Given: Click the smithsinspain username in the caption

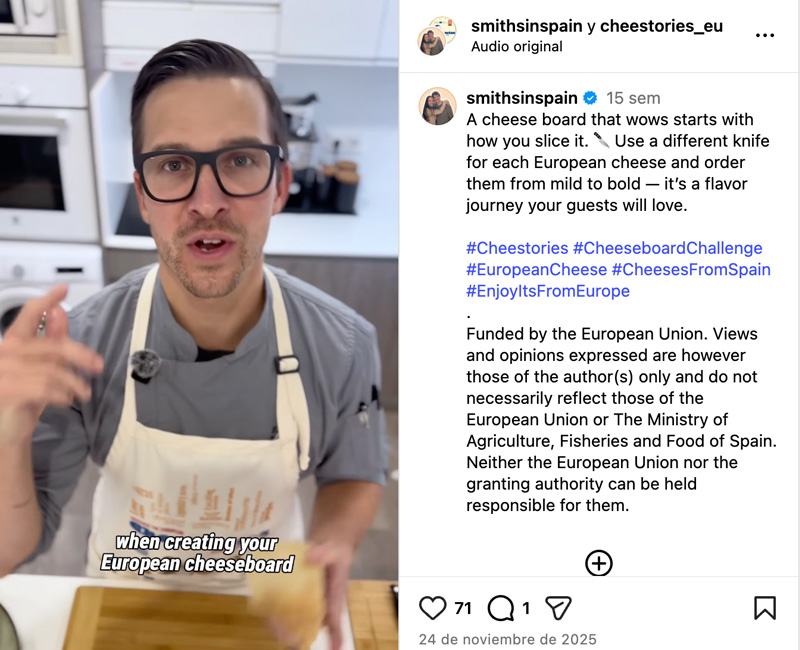Looking at the screenshot, I should [521, 98].
